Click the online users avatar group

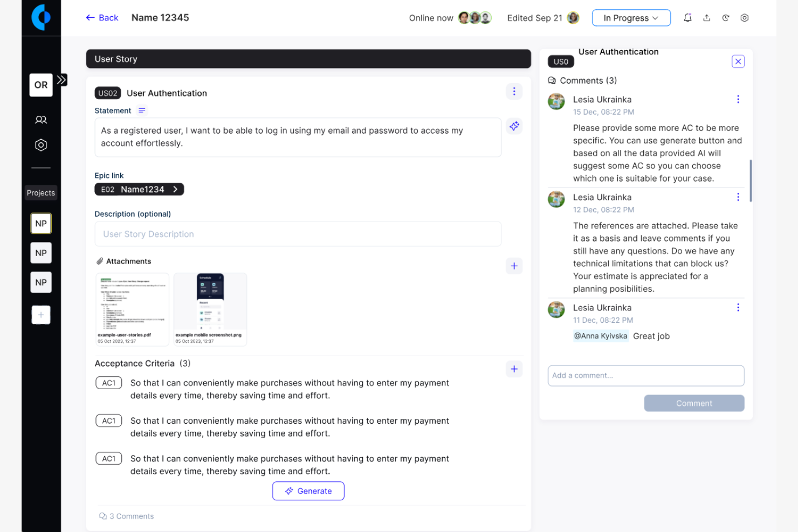coord(474,18)
